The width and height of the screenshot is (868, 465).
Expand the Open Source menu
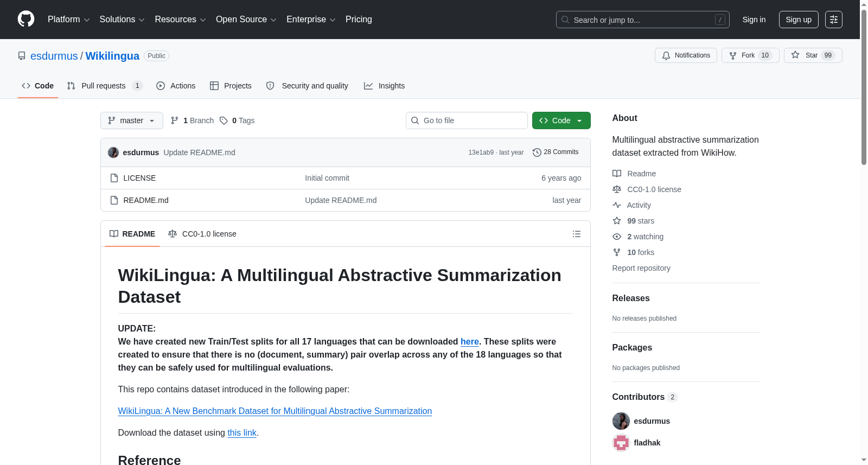coord(246,20)
